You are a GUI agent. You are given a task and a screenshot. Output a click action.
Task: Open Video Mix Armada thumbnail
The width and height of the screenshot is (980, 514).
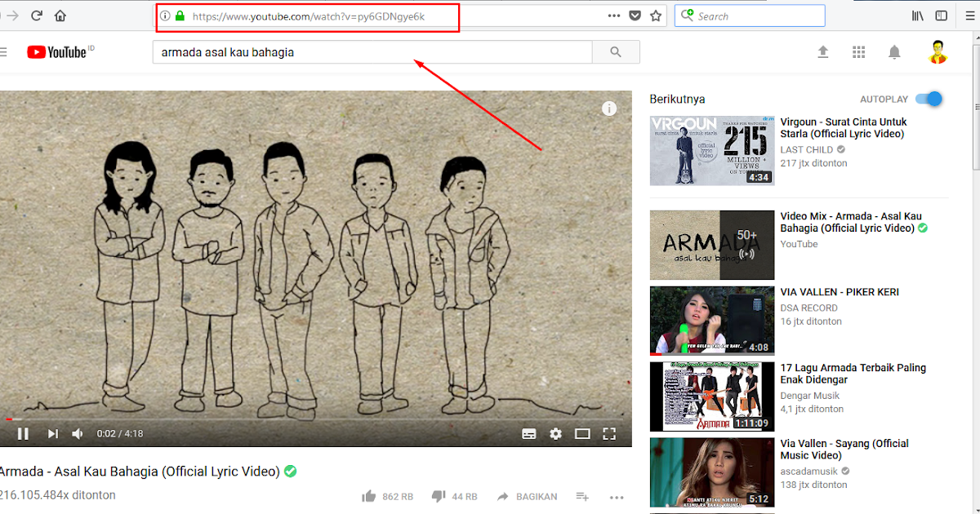click(x=712, y=246)
